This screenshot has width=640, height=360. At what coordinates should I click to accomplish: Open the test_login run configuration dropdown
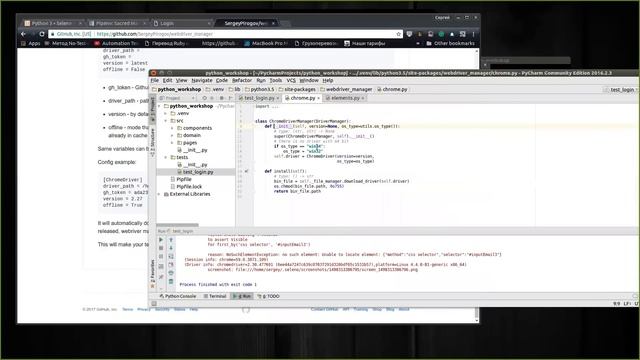[620, 89]
